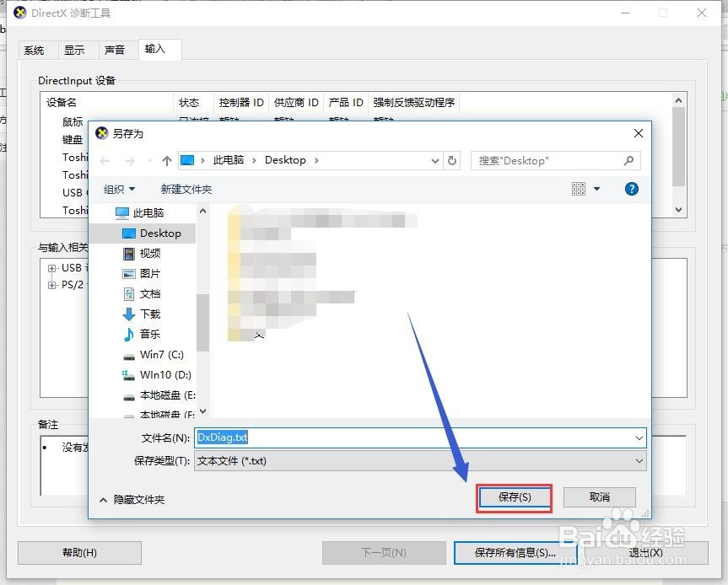The image size is (728, 585).
Task: Click the 保存 (Save) button
Action: [x=514, y=497]
